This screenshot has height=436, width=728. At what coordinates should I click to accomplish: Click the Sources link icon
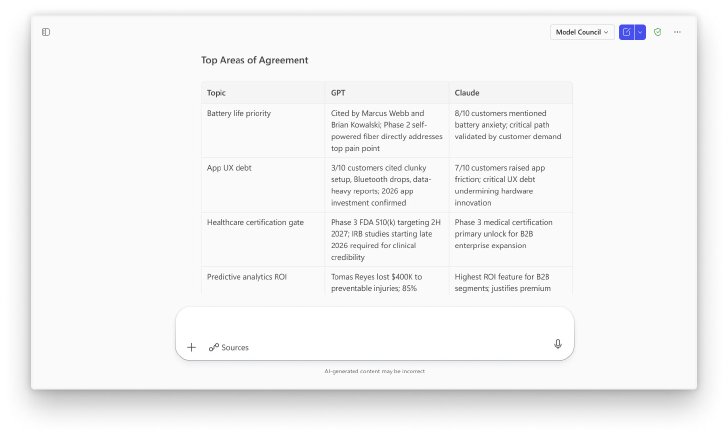click(214, 347)
